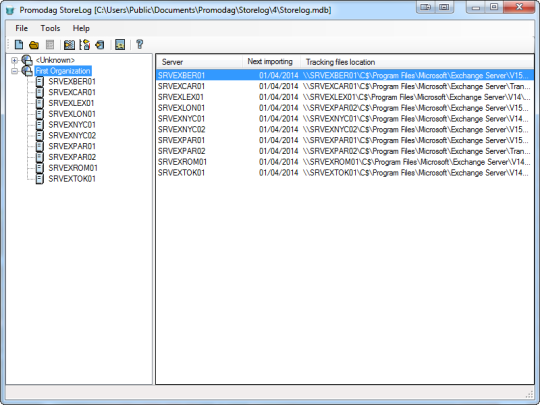Click the Promodag StoreLog title bar app icon
The width and height of the screenshot is (540, 405).
click(10, 10)
